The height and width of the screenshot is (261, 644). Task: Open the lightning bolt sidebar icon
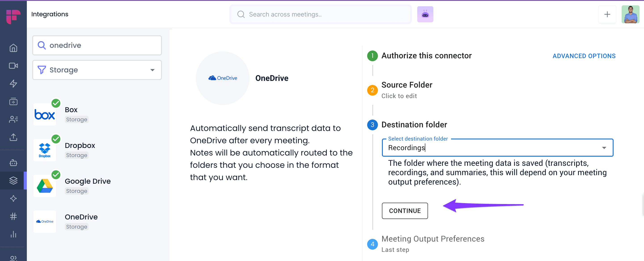(13, 83)
